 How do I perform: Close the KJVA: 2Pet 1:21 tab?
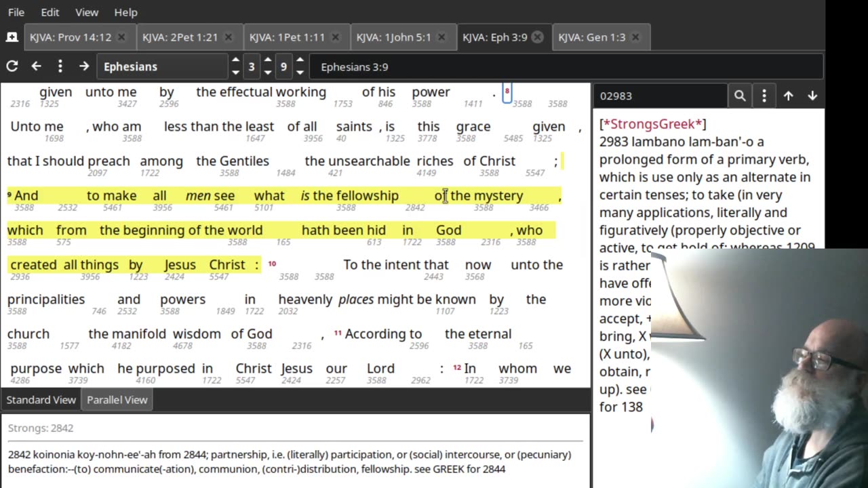point(228,37)
